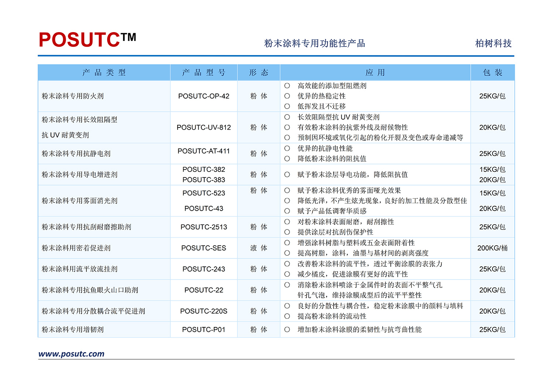Click the bullet beside 增加粉末涂料涂膜的柔韧性
Viewport: 554px width, 392px height.
[287, 329]
